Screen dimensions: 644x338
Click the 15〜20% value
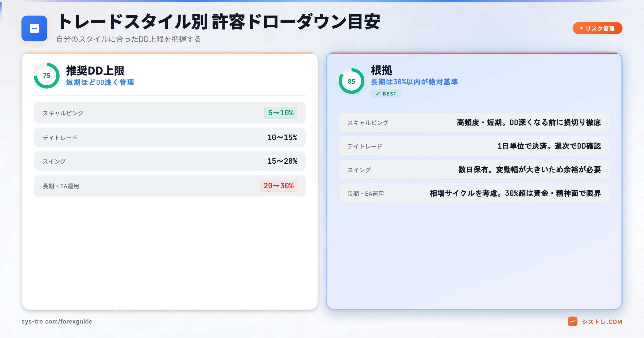point(282,161)
